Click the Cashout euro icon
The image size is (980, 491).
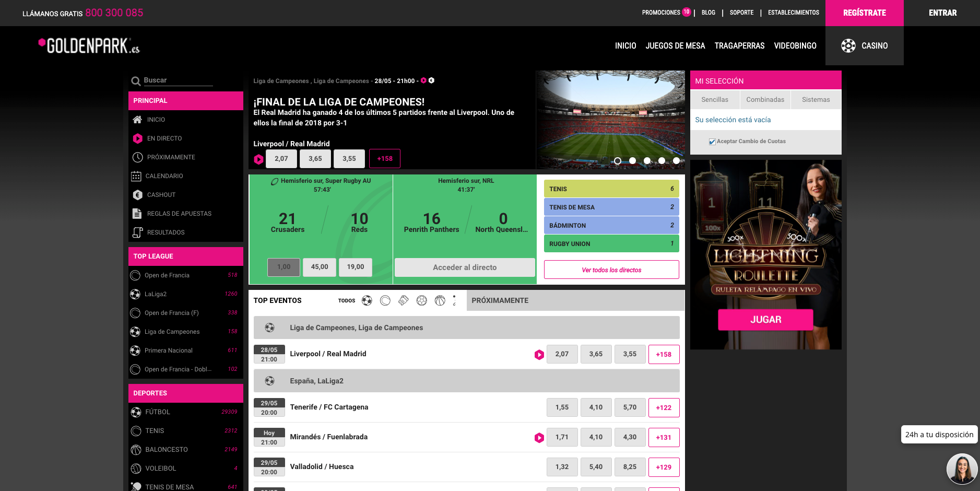137,195
